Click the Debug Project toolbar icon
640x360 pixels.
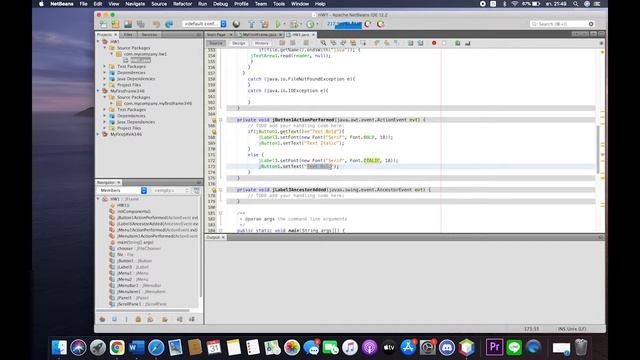point(293,24)
